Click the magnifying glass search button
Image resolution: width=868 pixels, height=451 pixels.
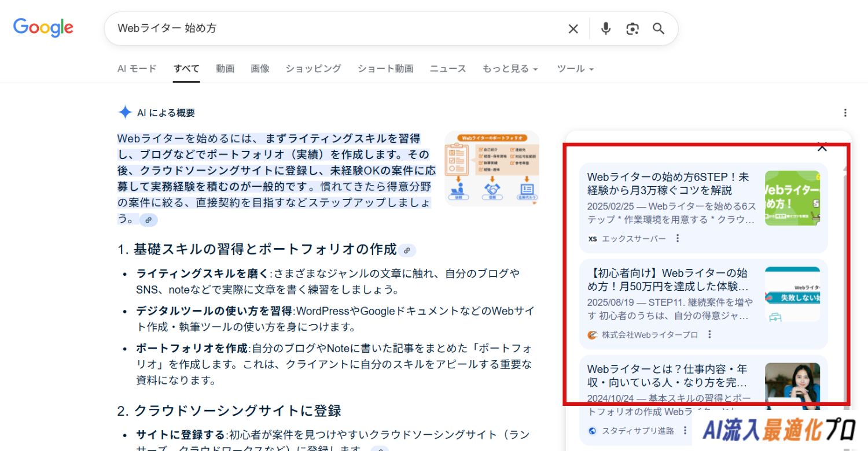point(659,29)
